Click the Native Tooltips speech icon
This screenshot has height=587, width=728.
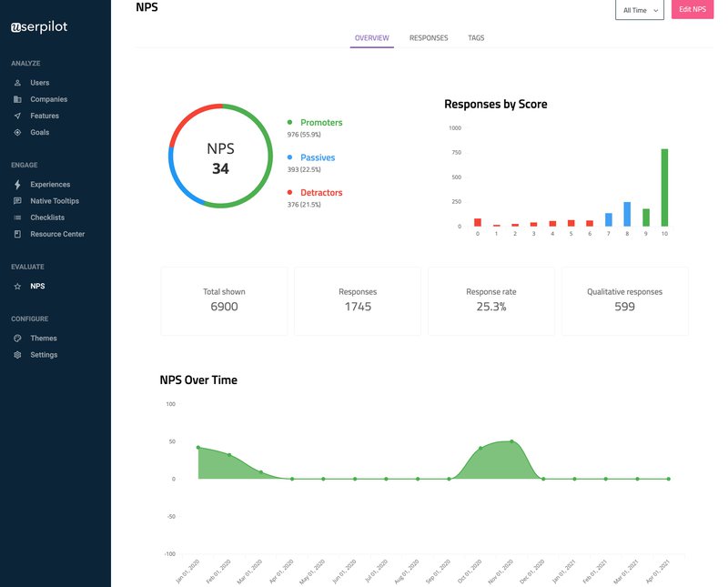(x=18, y=201)
